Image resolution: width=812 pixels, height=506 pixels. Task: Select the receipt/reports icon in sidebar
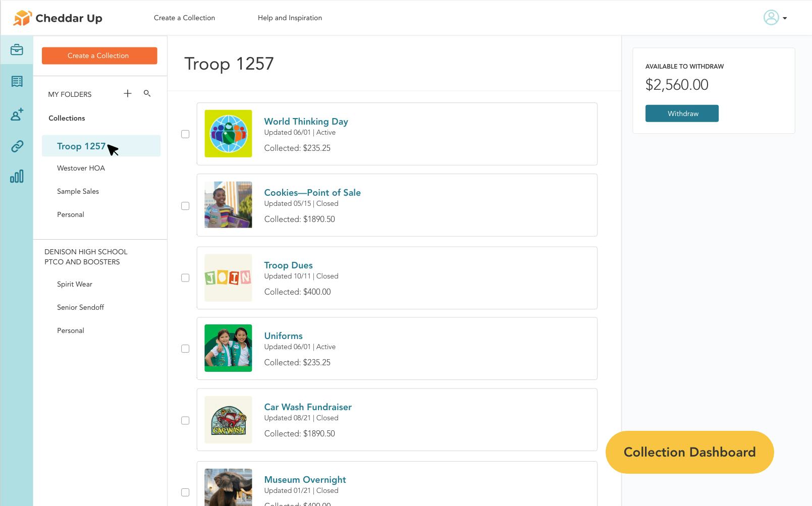click(x=17, y=81)
